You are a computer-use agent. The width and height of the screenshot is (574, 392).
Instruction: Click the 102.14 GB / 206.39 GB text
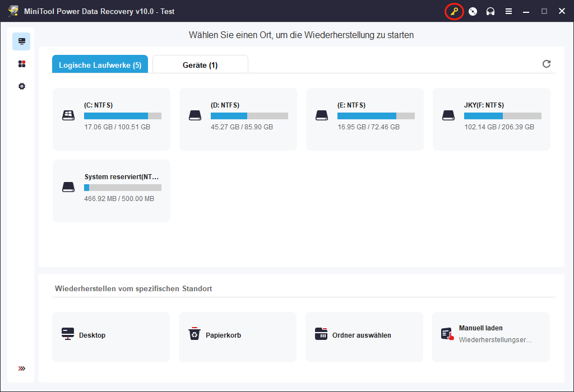coord(499,127)
